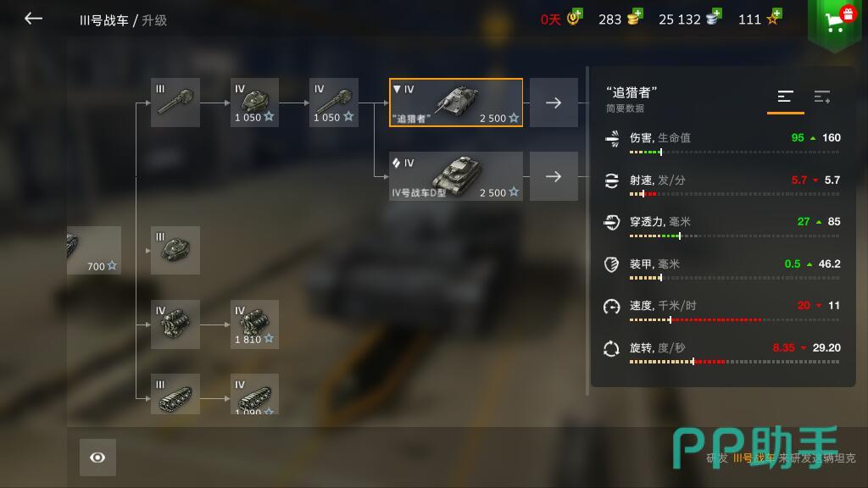Click the 速度 speed comparison bar
The width and height of the screenshot is (868, 488).
pos(735,319)
